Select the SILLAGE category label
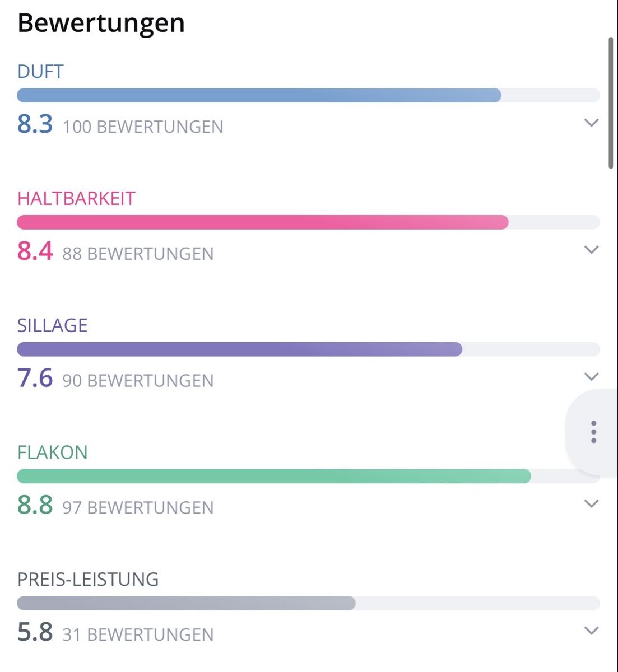618x672 pixels. (53, 326)
